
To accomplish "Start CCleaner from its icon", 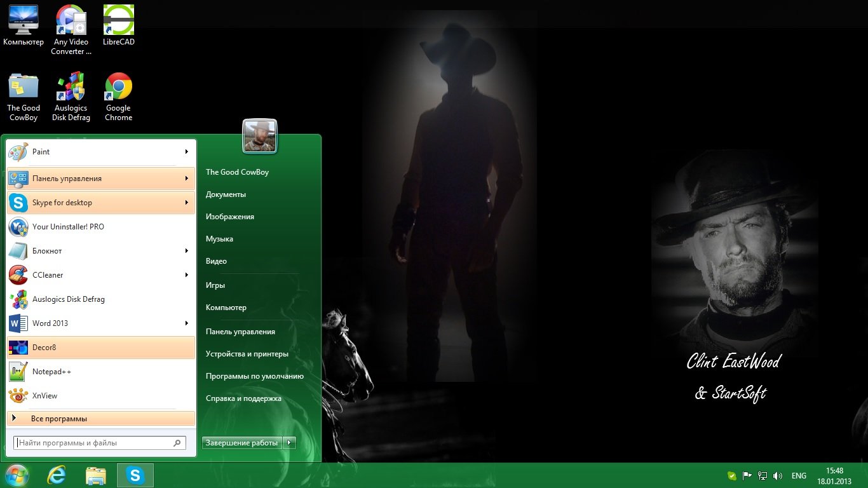I will coord(18,275).
